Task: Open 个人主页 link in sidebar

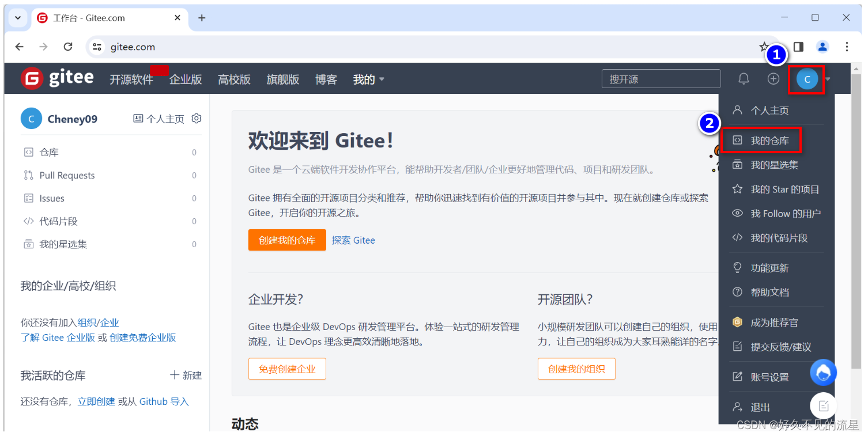Action: coord(158,119)
